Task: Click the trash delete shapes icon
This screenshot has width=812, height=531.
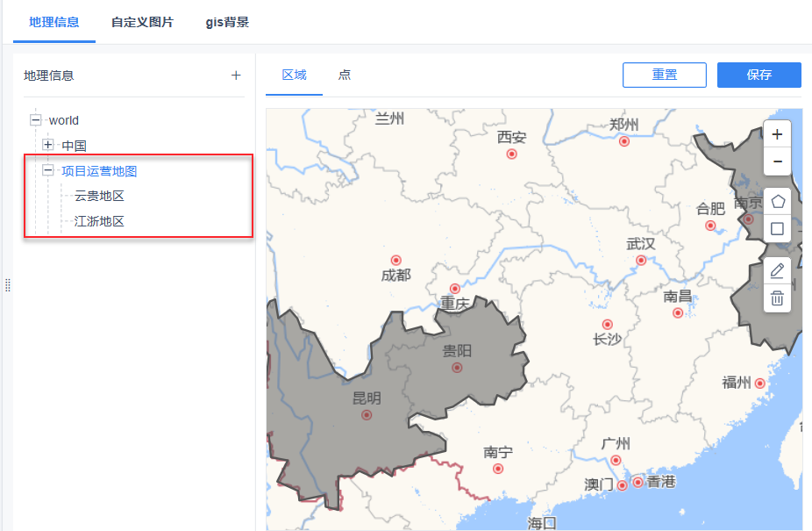Action: pos(777,298)
